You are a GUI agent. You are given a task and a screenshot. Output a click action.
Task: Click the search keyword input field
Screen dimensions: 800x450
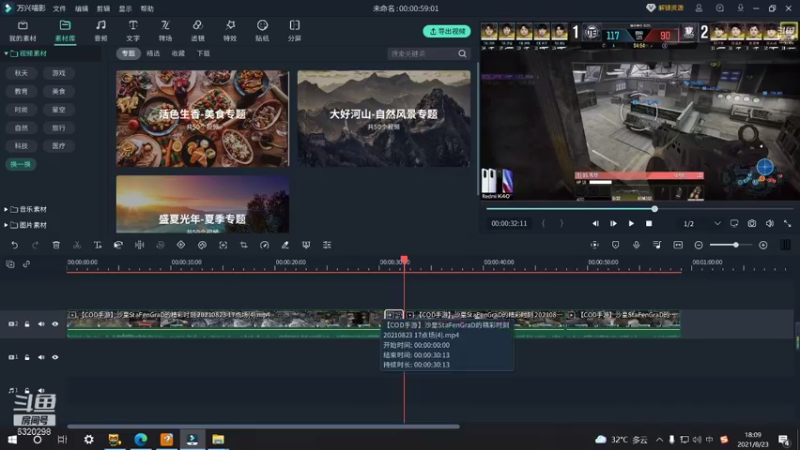click(422, 54)
